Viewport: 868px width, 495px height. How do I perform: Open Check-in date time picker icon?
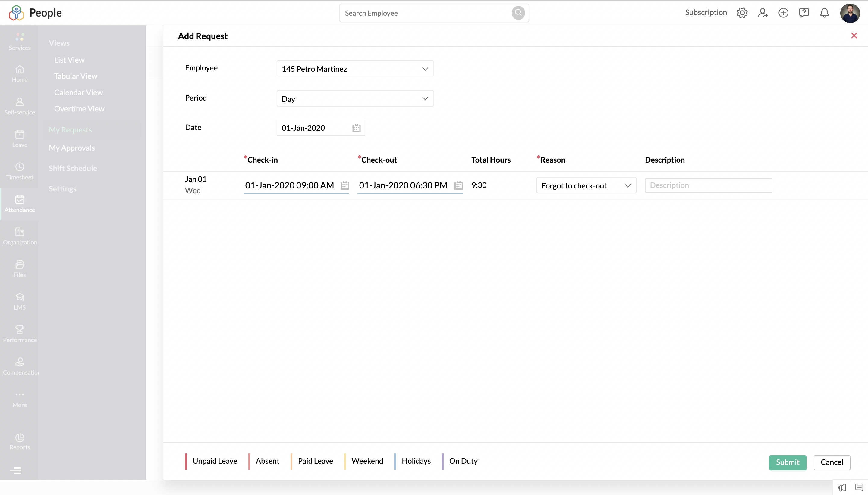[x=345, y=185]
